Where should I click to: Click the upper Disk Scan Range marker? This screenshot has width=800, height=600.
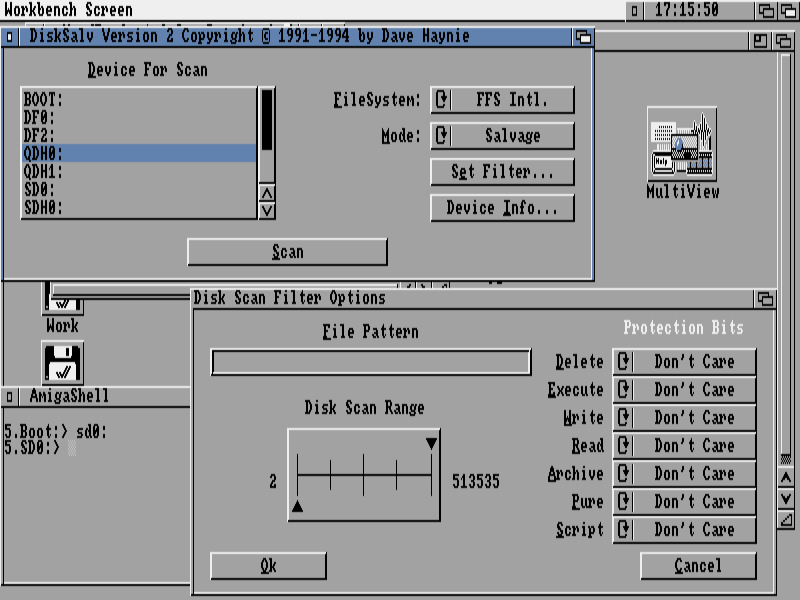click(x=431, y=443)
